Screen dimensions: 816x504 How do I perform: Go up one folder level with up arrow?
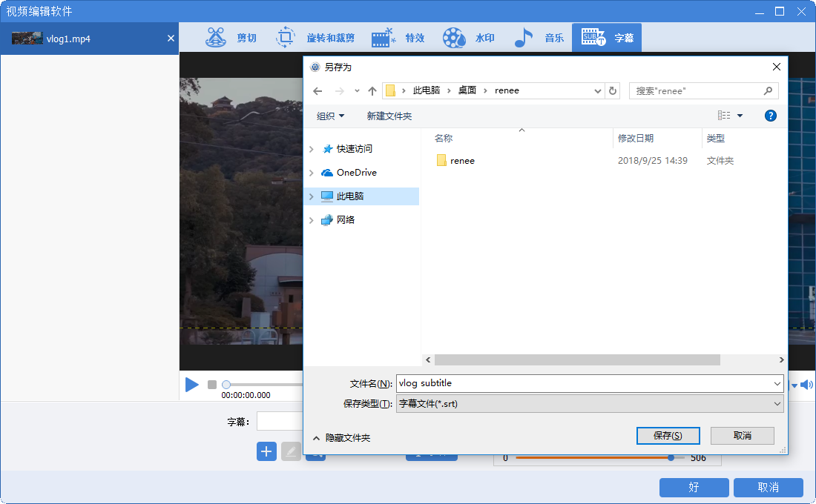pos(372,91)
